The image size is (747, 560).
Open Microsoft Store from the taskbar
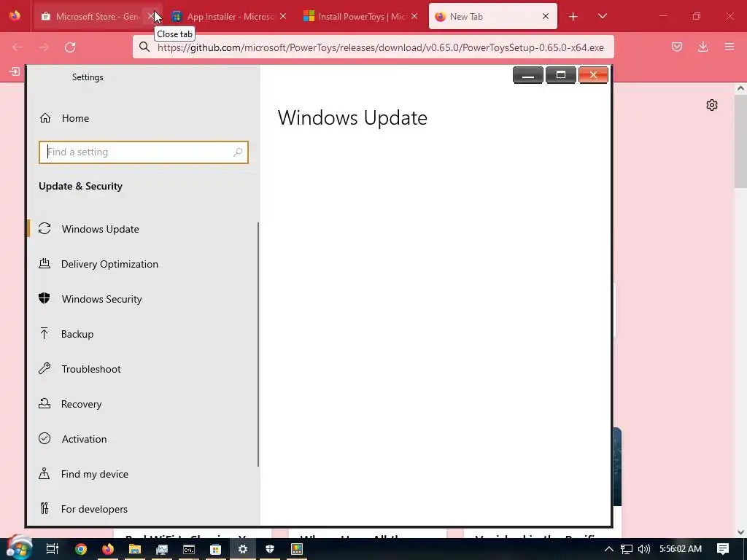(x=216, y=549)
